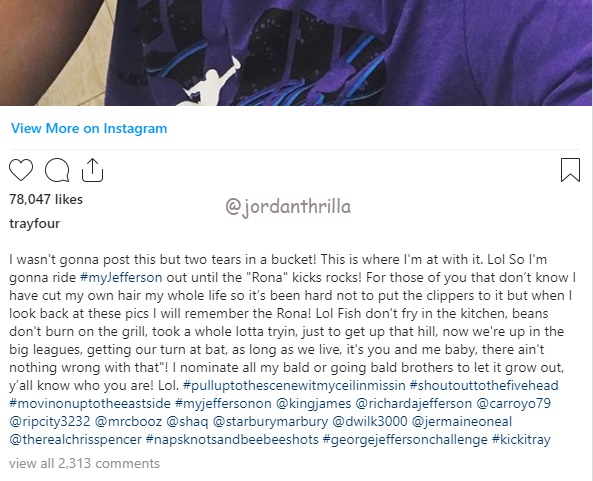
Task: Visit the @starburymarbury mention
Action: pyautogui.click(x=270, y=421)
